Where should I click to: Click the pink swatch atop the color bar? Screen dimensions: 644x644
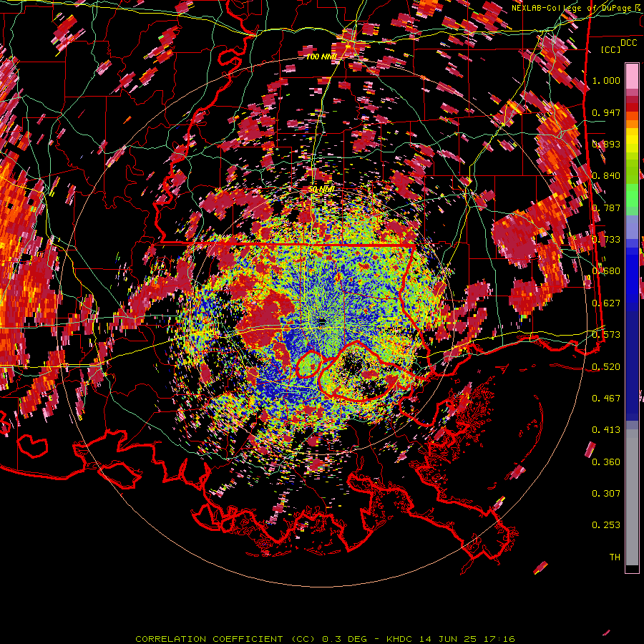tap(632, 76)
